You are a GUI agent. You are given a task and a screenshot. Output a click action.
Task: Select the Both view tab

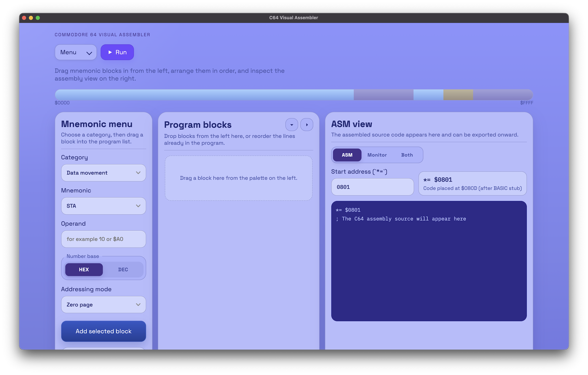point(407,155)
